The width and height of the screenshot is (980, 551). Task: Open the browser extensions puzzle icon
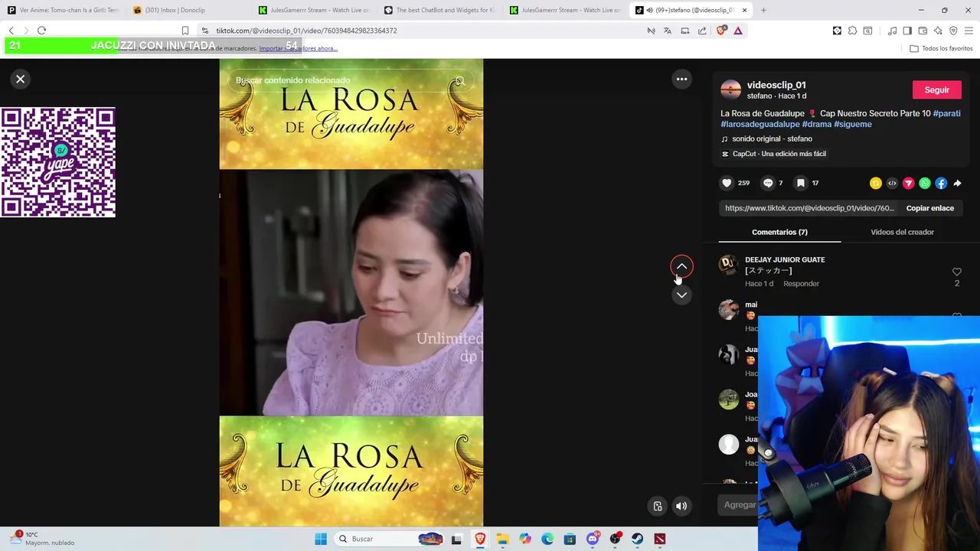tap(852, 31)
